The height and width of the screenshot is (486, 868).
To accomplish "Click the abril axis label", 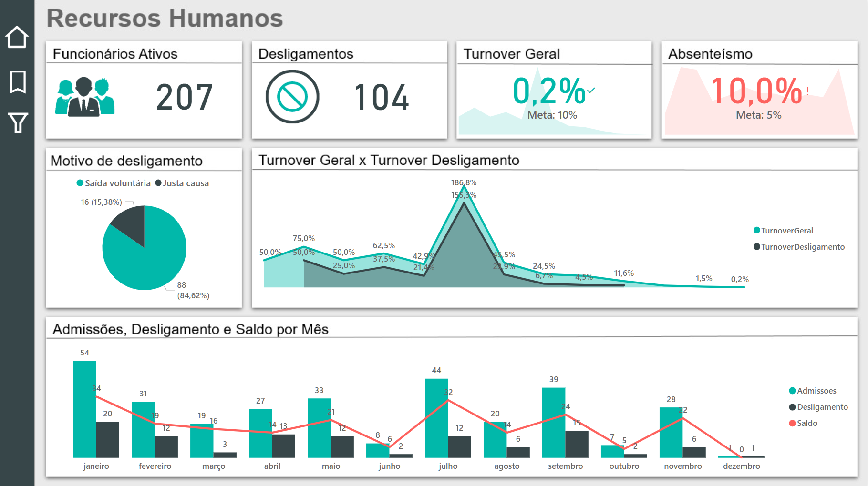I will 272,466.
